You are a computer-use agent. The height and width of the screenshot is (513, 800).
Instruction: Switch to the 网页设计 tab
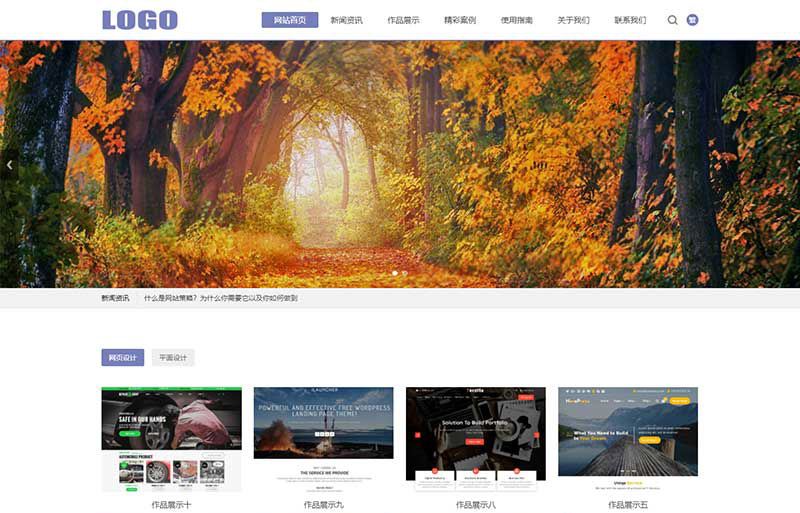point(122,358)
